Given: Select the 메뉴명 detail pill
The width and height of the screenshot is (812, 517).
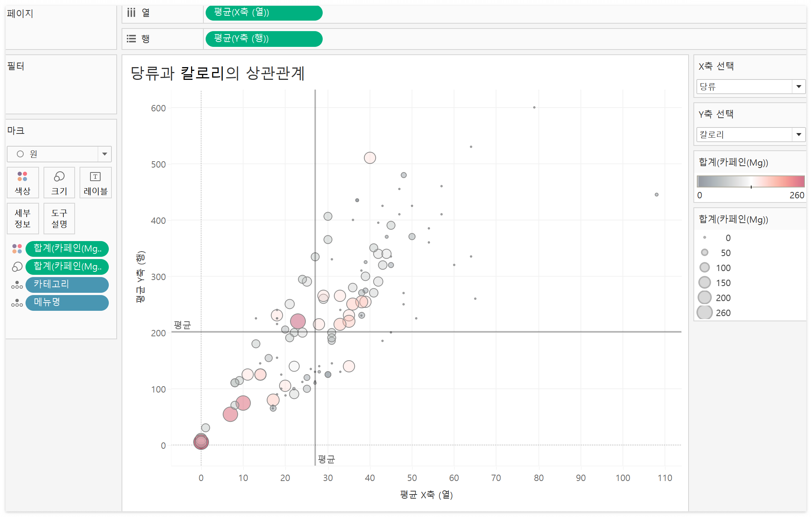Looking at the screenshot, I should 67,303.
